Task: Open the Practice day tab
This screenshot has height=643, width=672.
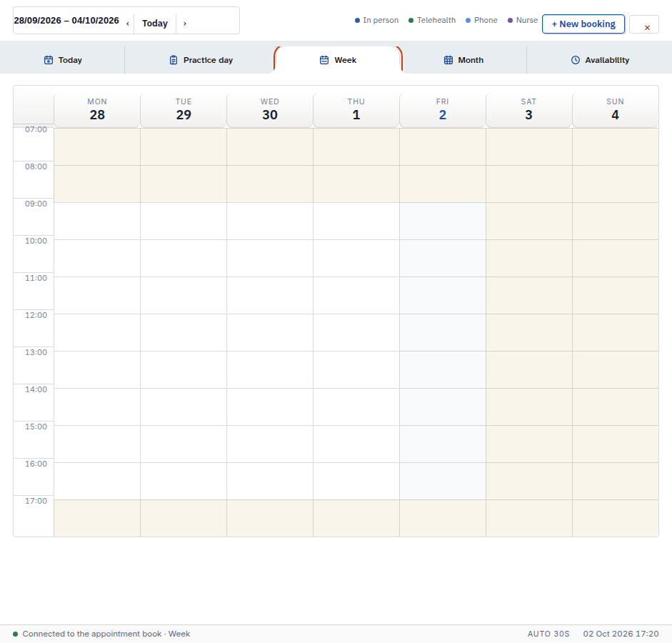Action: pos(201,60)
